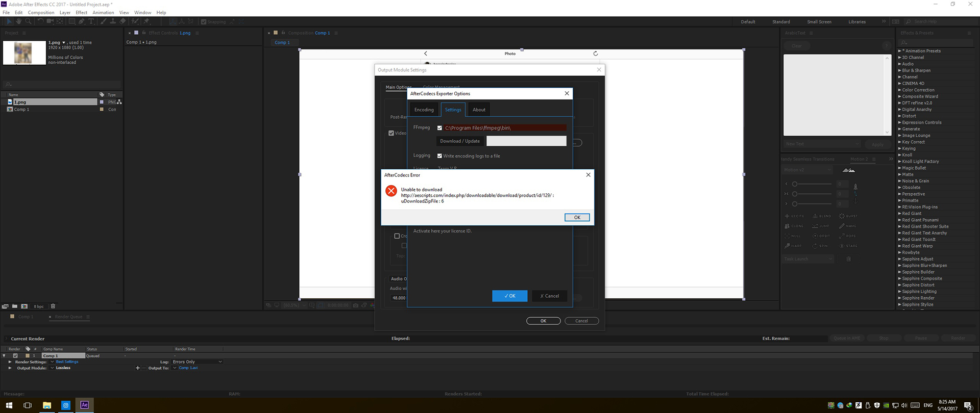Select the Brush tool
Viewport: 980px width, 413px height.
103,21
